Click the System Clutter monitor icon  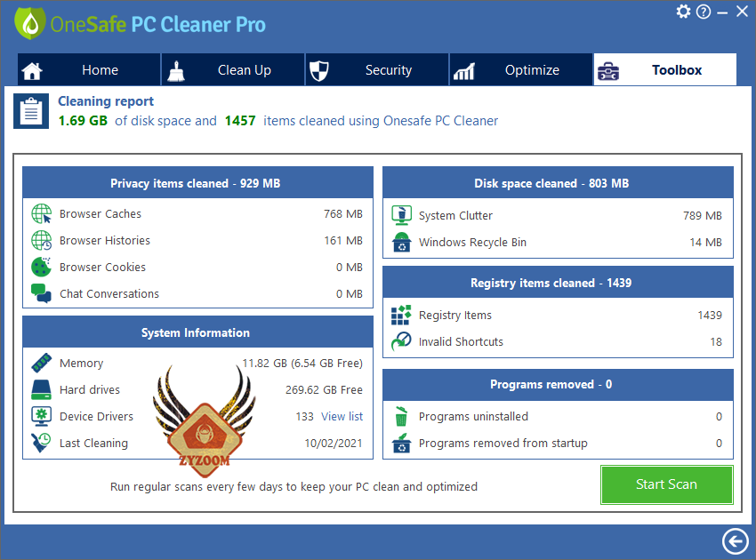402,215
